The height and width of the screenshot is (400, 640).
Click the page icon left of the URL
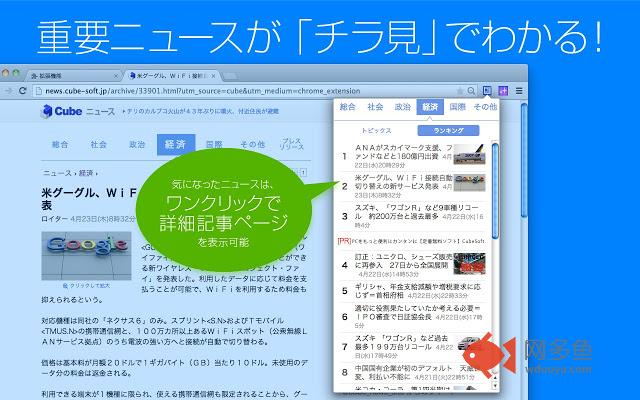pyautogui.click(x=39, y=91)
